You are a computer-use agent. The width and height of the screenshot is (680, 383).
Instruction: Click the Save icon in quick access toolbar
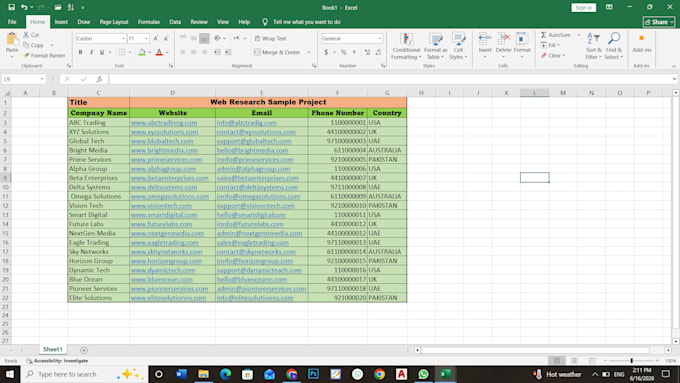pos(12,7)
